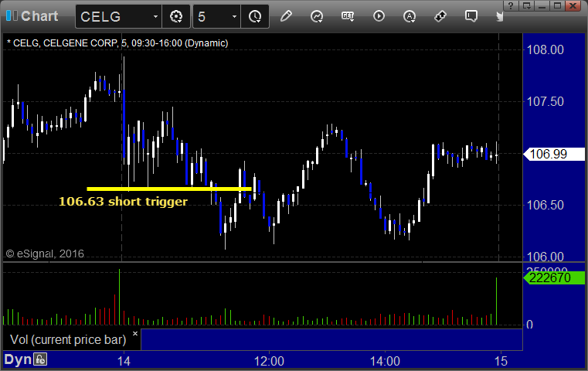The image size is (588, 371).
Task: Click the tallest green volume bar at open
Action: click(119, 297)
